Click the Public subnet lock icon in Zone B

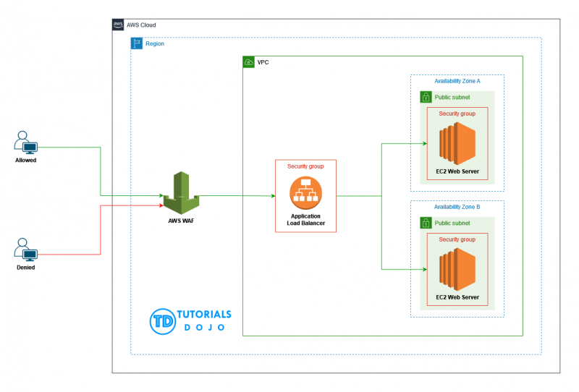tap(426, 223)
